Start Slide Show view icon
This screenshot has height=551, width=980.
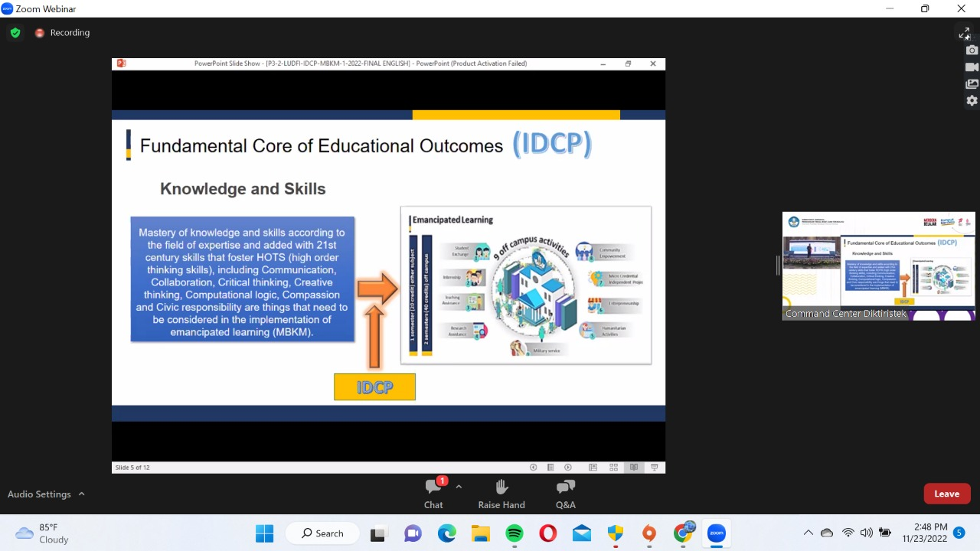(x=654, y=468)
